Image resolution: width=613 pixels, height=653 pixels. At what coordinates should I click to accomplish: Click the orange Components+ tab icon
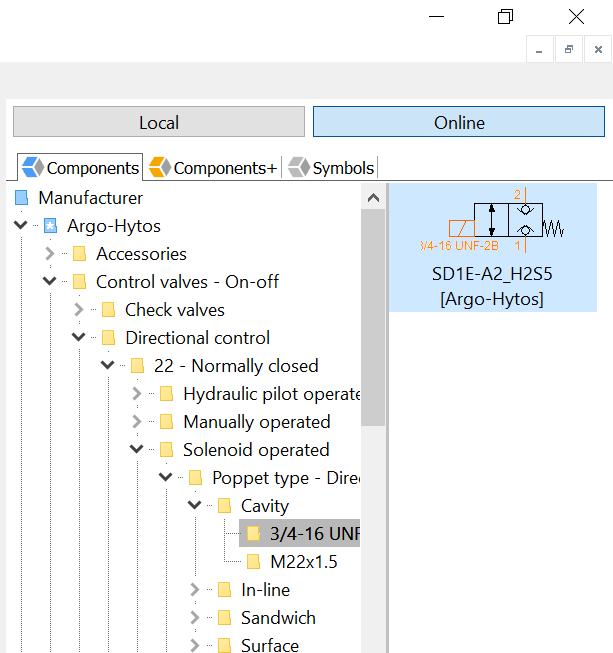click(159, 167)
